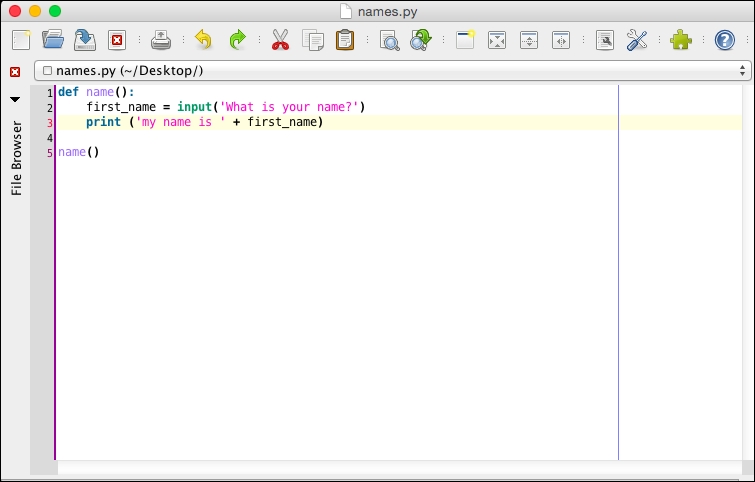The height and width of the screenshot is (482, 755).
Task: Open the names.py document selector dropdown
Action: pyautogui.click(x=392, y=71)
